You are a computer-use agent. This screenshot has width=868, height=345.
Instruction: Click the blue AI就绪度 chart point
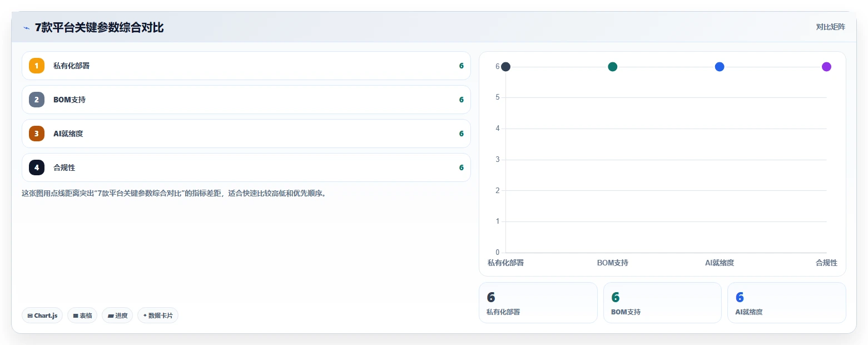[720, 67]
